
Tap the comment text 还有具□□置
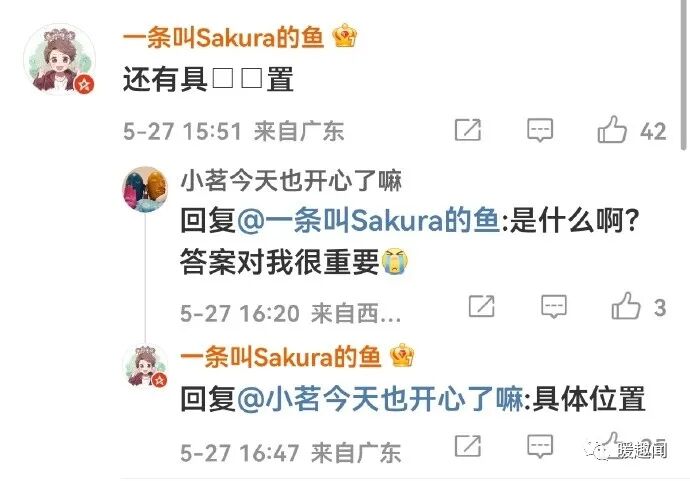pyautogui.click(x=208, y=80)
